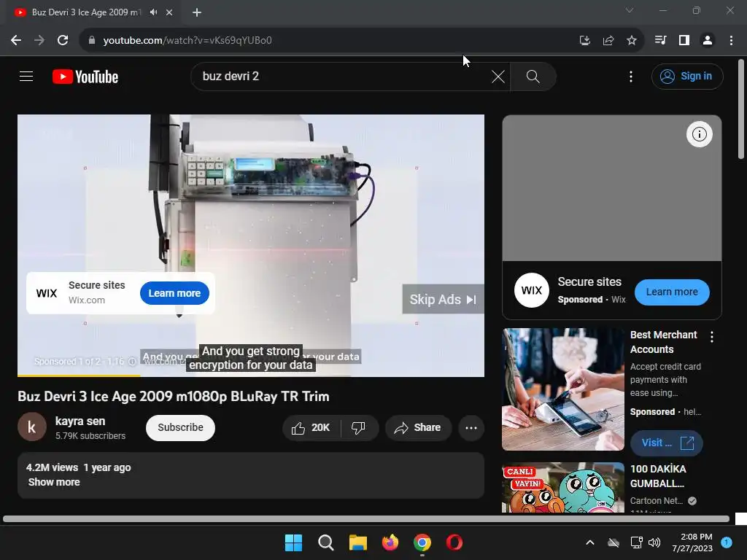Open more actions ellipsis under video

(471, 427)
